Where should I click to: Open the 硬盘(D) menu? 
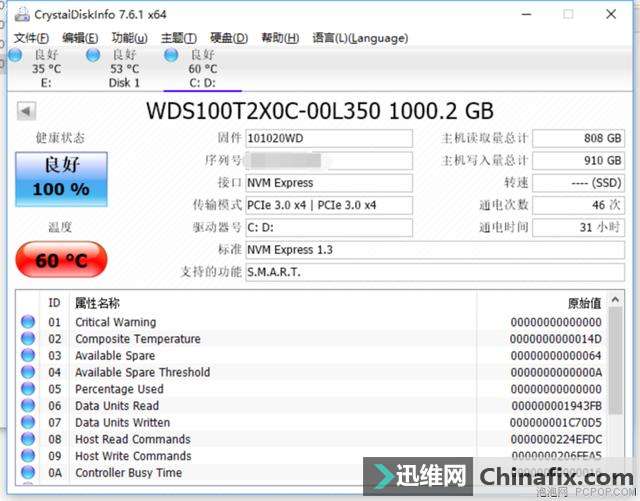(229, 38)
